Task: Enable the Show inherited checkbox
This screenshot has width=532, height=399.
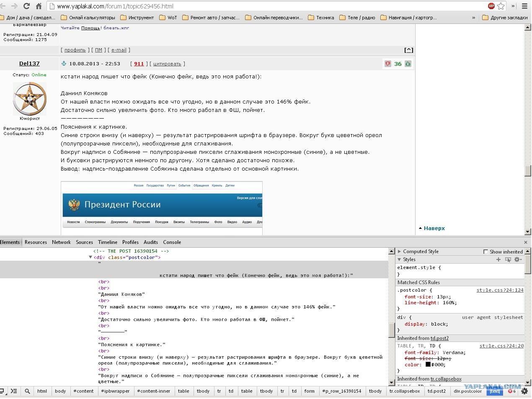Action: click(x=486, y=251)
